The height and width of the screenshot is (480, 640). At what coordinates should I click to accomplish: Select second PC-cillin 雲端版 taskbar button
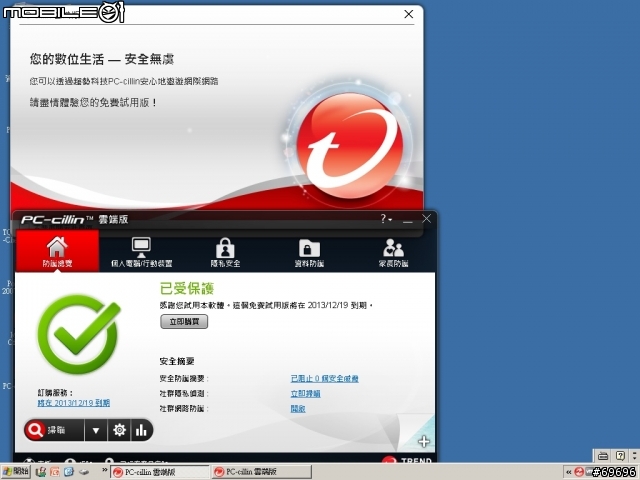(261, 472)
